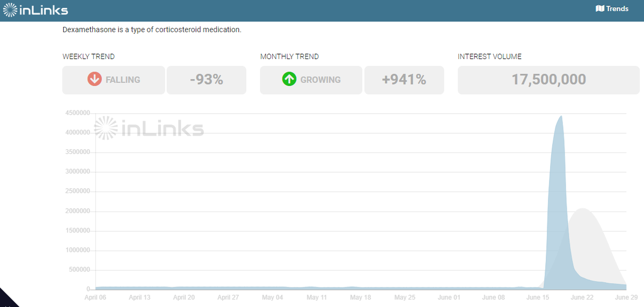The height and width of the screenshot is (307, 644).
Task: Click the 4000000 y-axis value
Action: pyautogui.click(x=79, y=133)
